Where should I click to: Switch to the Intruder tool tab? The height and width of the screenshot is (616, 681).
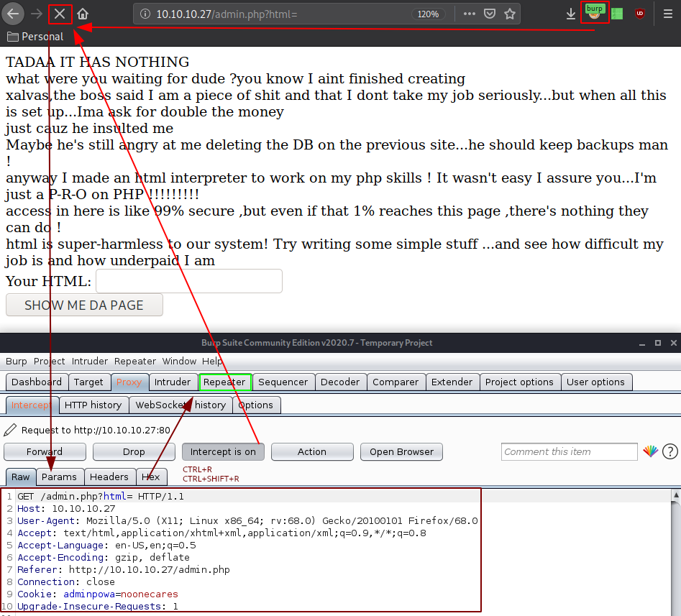point(173,382)
